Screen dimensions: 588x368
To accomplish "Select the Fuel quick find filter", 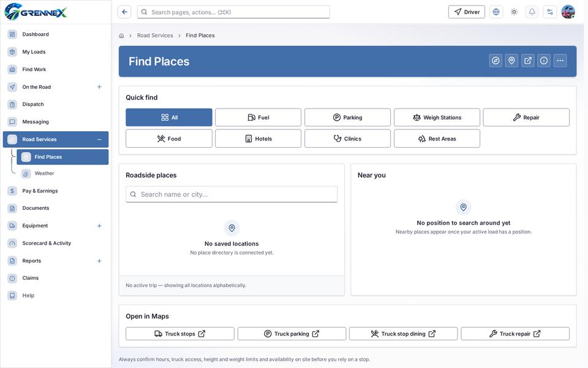I will pos(258,118).
